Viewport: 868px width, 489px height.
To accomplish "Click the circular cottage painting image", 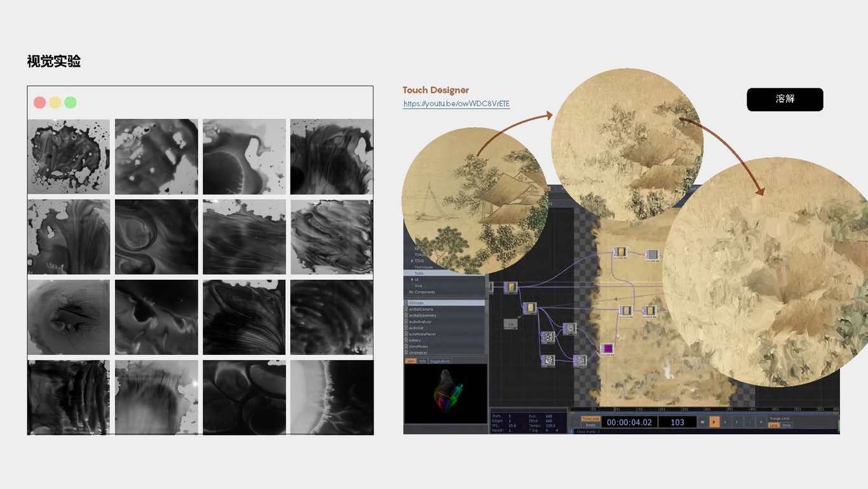I will 475,201.
